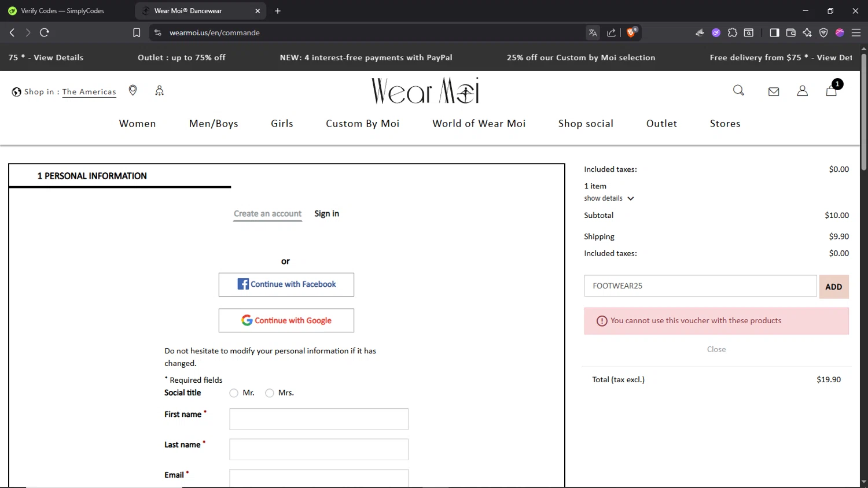Open the Women menu
The width and height of the screenshot is (868, 488).
[x=138, y=124]
